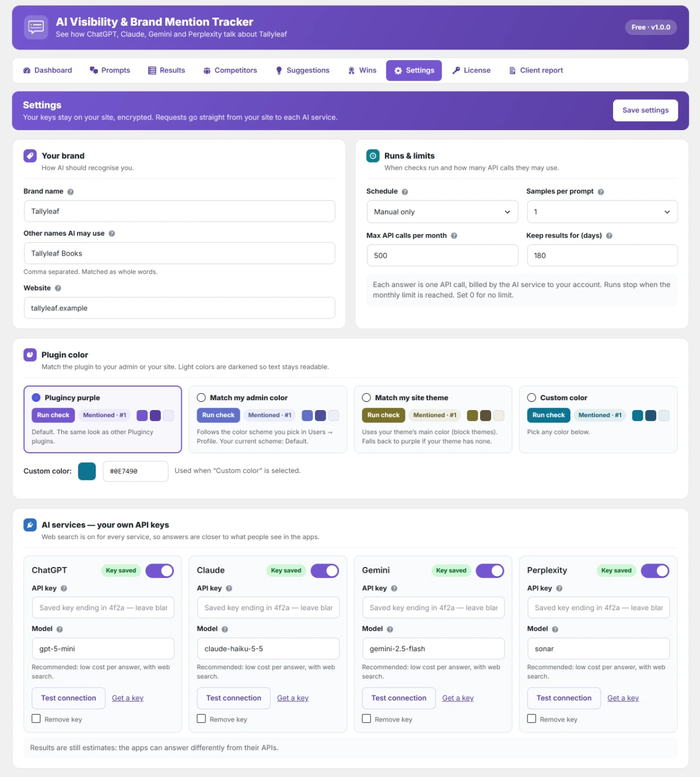Open help for Keep results for (days)
Viewport: 700px width, 777px height.
click(609, 236)
